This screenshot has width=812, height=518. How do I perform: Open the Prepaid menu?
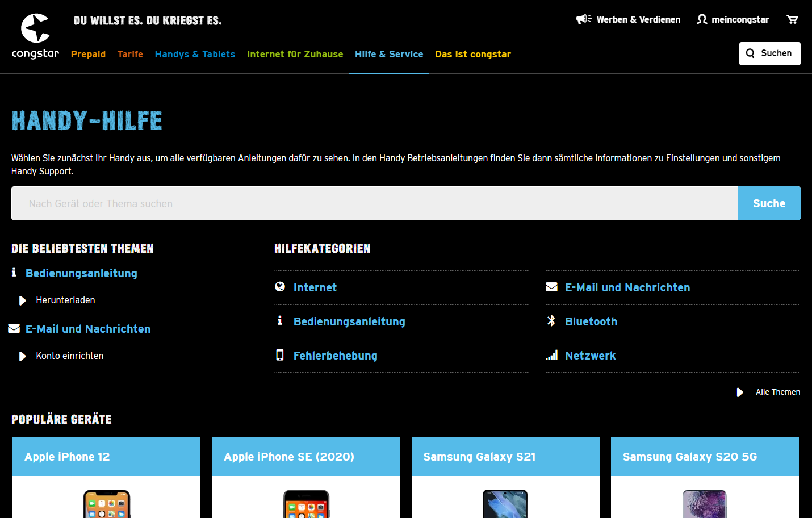click(x=88, y=54)
